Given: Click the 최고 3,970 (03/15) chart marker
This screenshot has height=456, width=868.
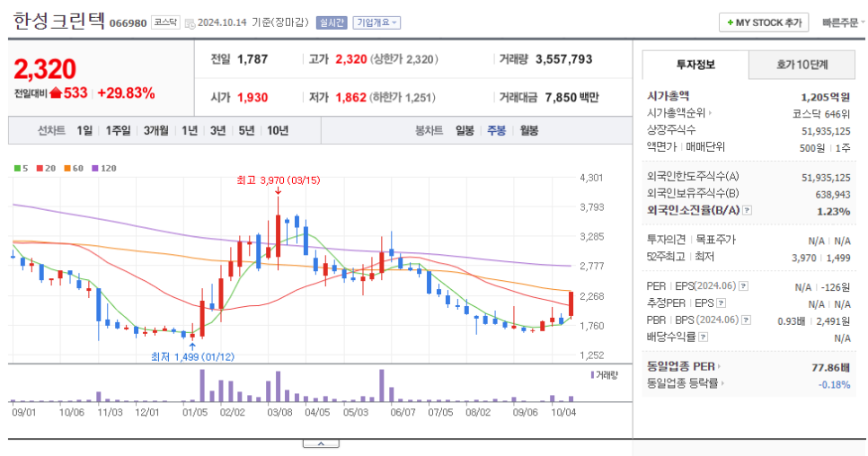Looking at the screenshot, I should pyautogui.click(x=278, y=180).
